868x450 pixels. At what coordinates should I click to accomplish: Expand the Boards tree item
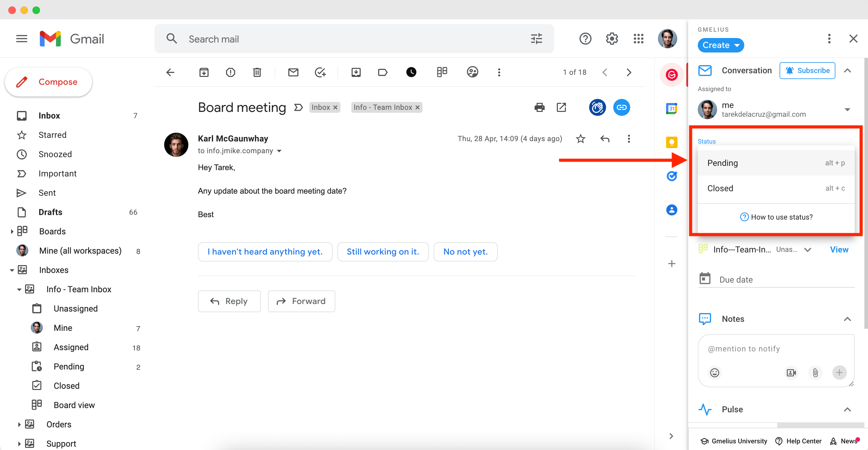click(x=12, y=231)
